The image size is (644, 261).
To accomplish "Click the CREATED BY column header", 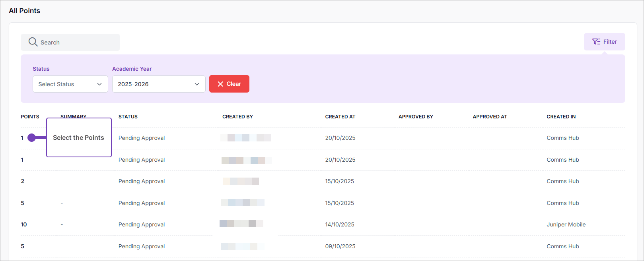I will [237, 117].
